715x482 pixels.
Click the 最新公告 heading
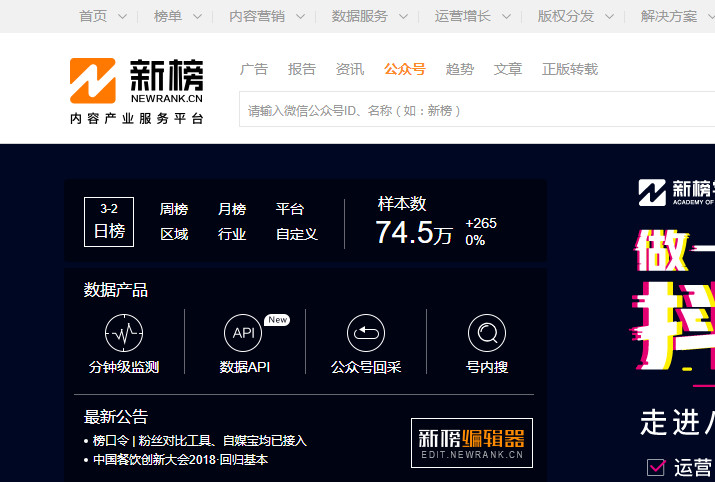(116, 417)
